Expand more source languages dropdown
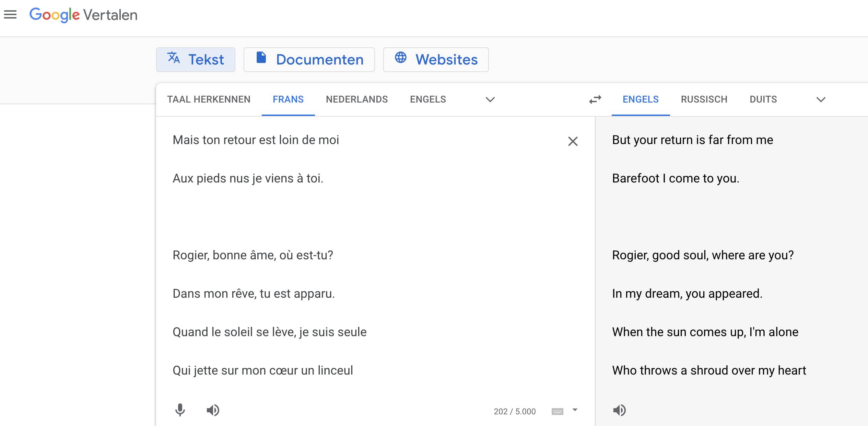The image size is (868, 426). pos(490,99)
